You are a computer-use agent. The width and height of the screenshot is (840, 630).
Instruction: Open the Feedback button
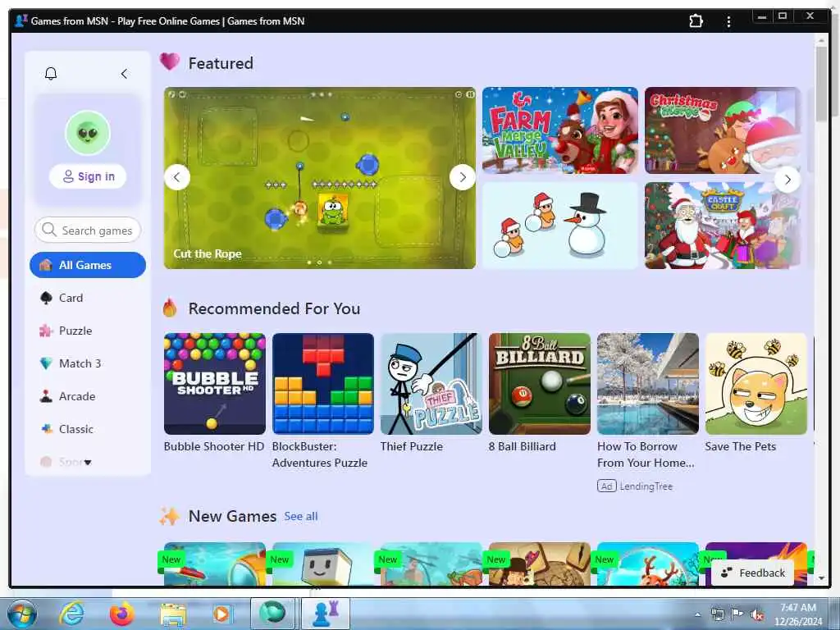(x=752, y=573)
